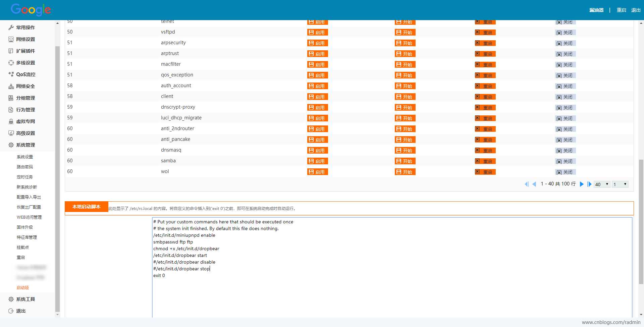This screenshot has height=327, width=644.
Task: Select the 本地启动脚本 tab
Action: click(87, 207)
